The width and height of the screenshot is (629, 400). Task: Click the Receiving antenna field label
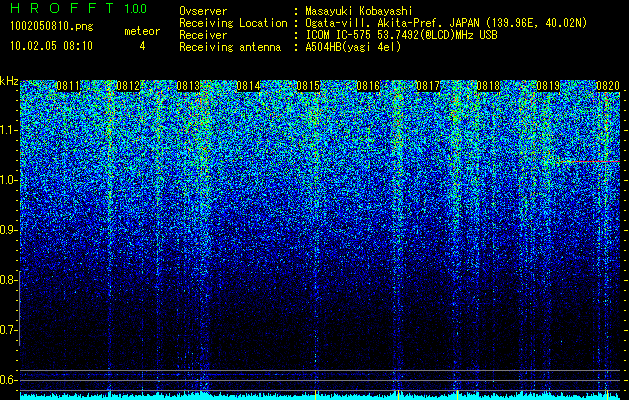[230, 47]
